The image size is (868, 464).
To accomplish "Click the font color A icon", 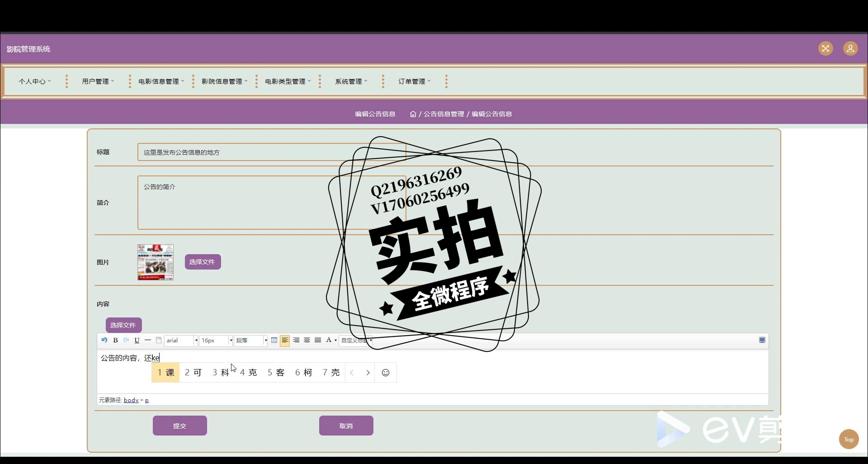I will [x=329, y=340].
